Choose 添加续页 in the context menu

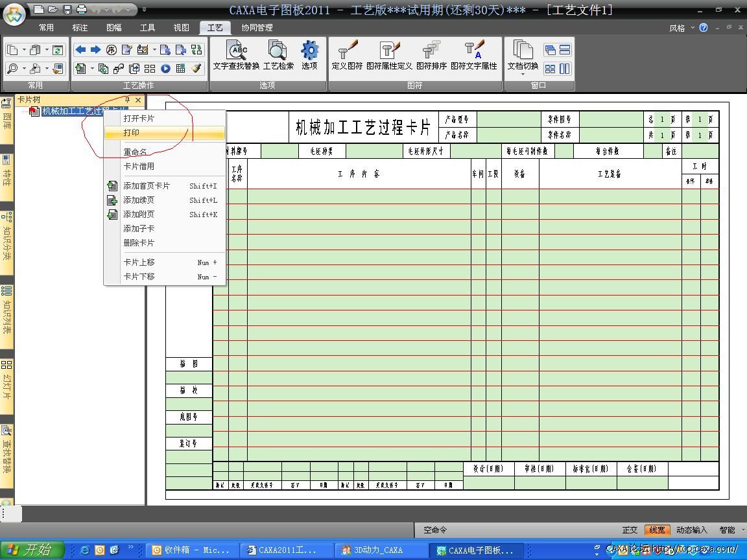pos(139,200)
